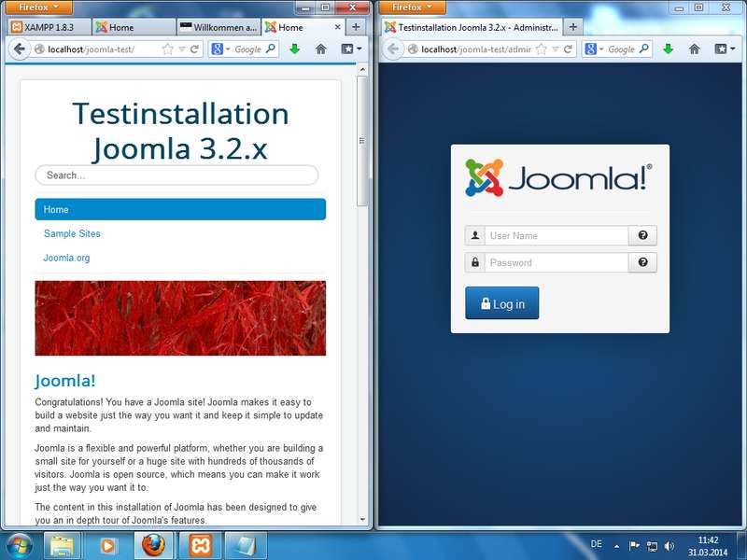Click the Log in button
The width and height of the screenshot is (747, 560).
502,303
